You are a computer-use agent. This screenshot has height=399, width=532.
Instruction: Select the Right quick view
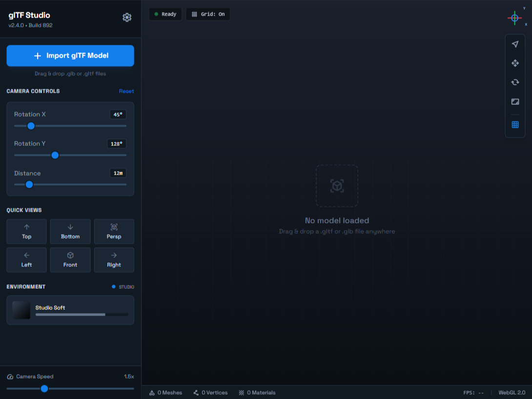[x=114, y=259]
